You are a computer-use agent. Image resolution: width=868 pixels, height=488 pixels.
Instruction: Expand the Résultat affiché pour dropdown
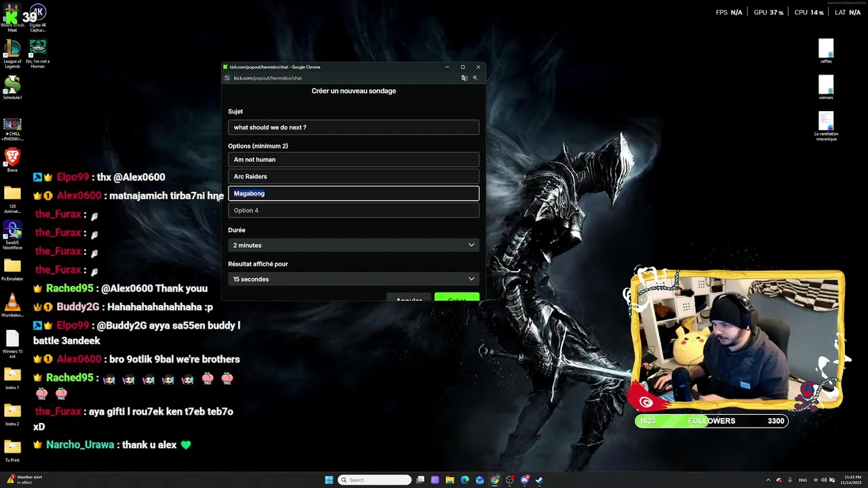pyautogui.click(x=353, y=279)
